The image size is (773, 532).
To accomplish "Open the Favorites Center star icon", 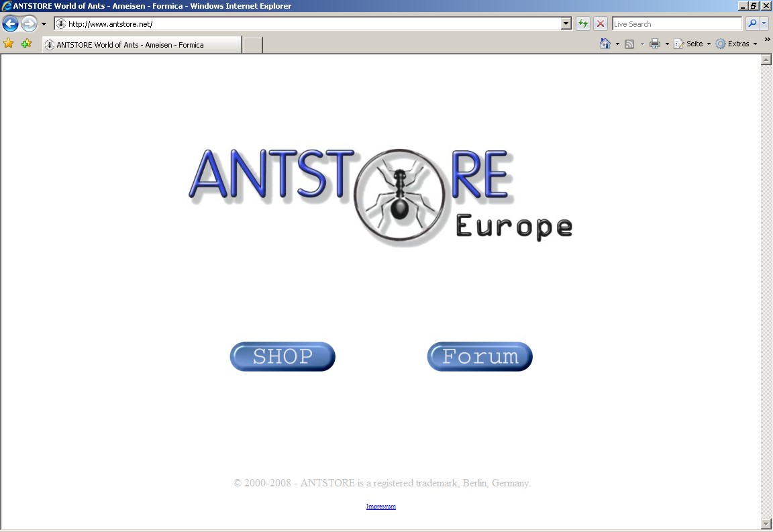I will [x=9, y=44].
